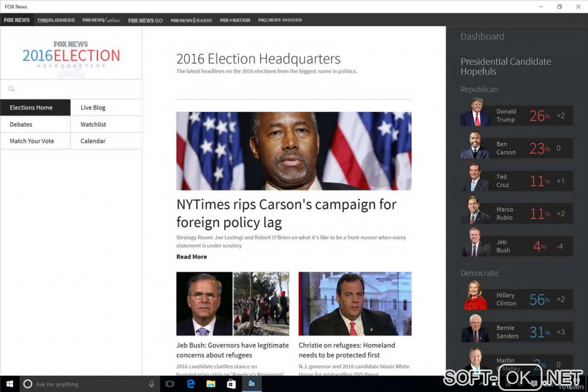Open Match Your Vote section
This screenshot has height=392, width=588.
(35, 141)
